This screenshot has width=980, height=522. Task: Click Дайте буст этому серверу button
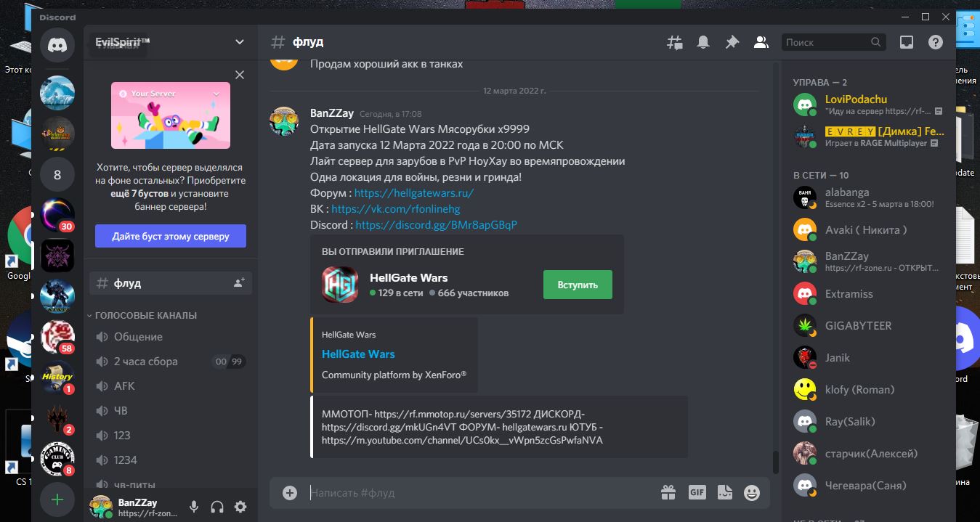pyautogui.click(x=171, y=236)
